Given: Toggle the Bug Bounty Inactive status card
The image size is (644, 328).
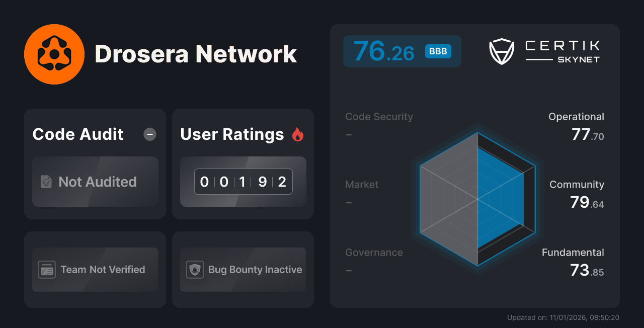Looking at the screenshot, I should (x=243, y=270).
